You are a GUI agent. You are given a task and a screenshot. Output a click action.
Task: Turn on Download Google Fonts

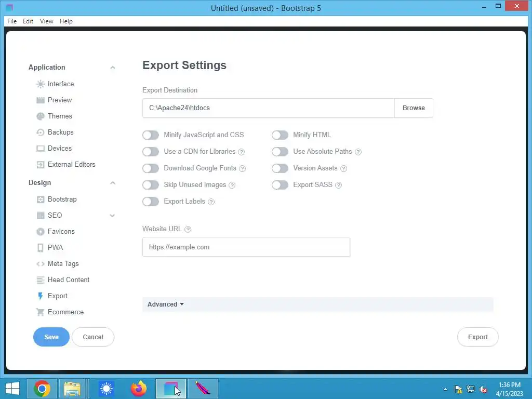point(151,168)
